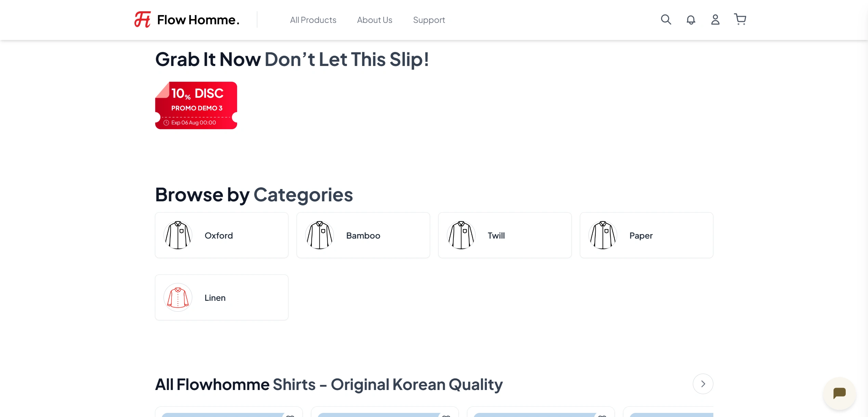
Task: Claim the PROMO DEMO 3 coupon
Action: [x=196, y=105]
